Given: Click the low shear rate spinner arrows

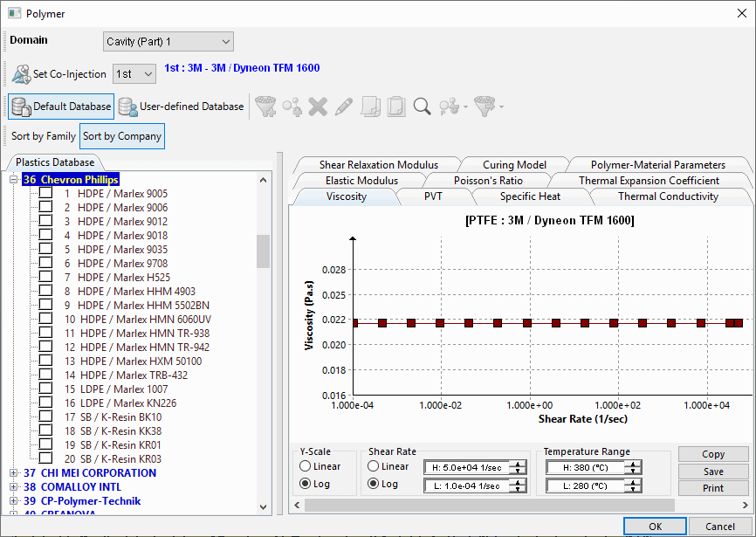Looking at the screenshot, I should 519,485.
